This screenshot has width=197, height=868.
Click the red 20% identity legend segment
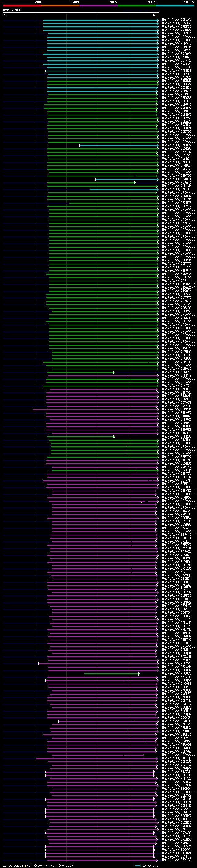[22, 6]
